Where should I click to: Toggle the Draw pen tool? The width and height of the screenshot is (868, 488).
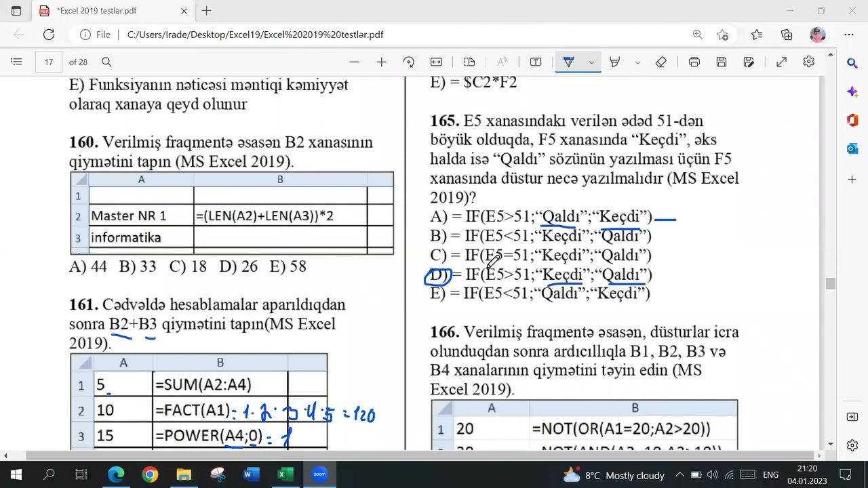click(569, 62)
